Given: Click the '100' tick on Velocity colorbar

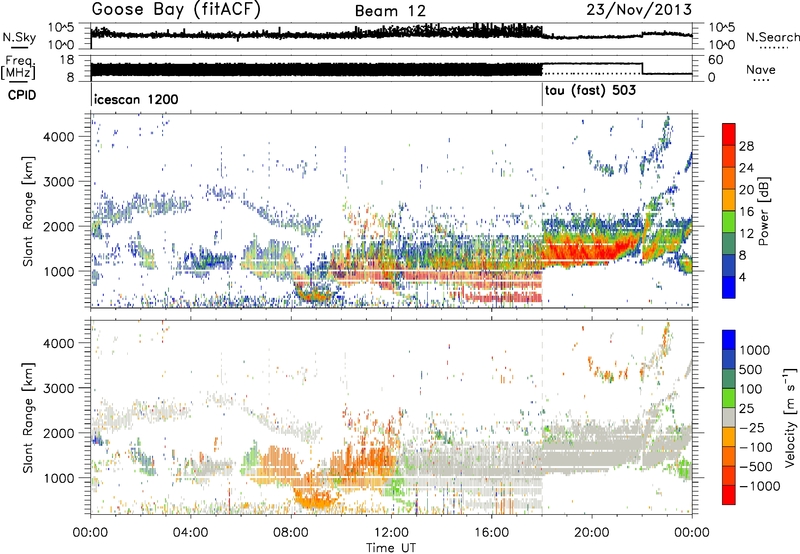Looking at the screenshot, I should 751,389.
